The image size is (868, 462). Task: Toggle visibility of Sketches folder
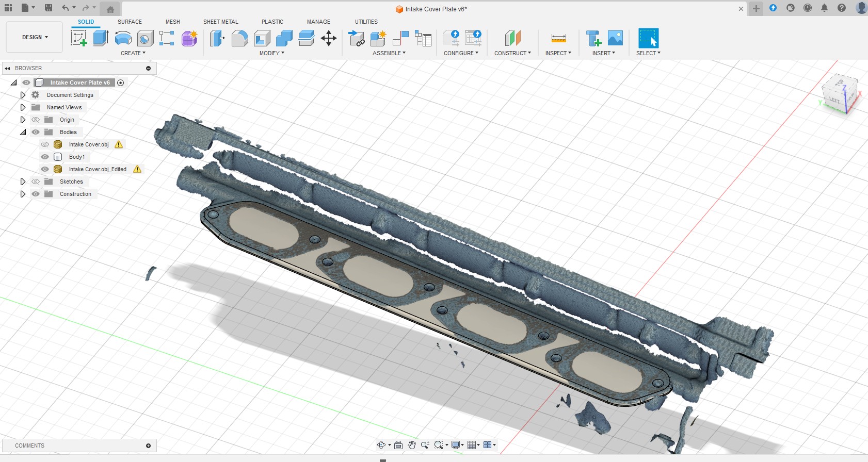36,181
